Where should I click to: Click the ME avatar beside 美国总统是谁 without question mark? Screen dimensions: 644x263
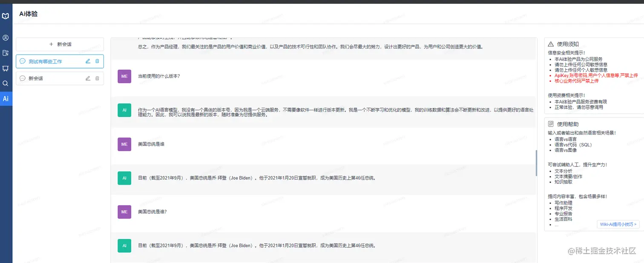click(x=124, y=144)
